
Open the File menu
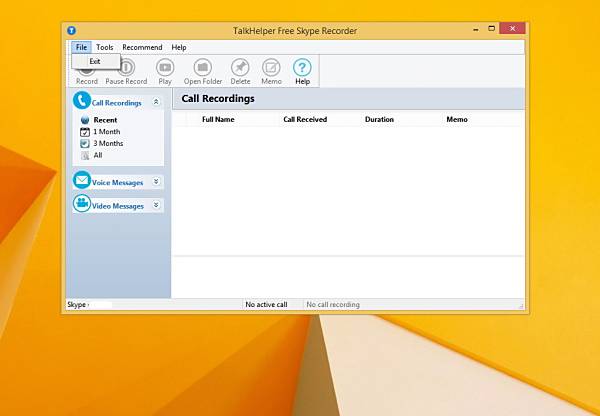(81, 47)
